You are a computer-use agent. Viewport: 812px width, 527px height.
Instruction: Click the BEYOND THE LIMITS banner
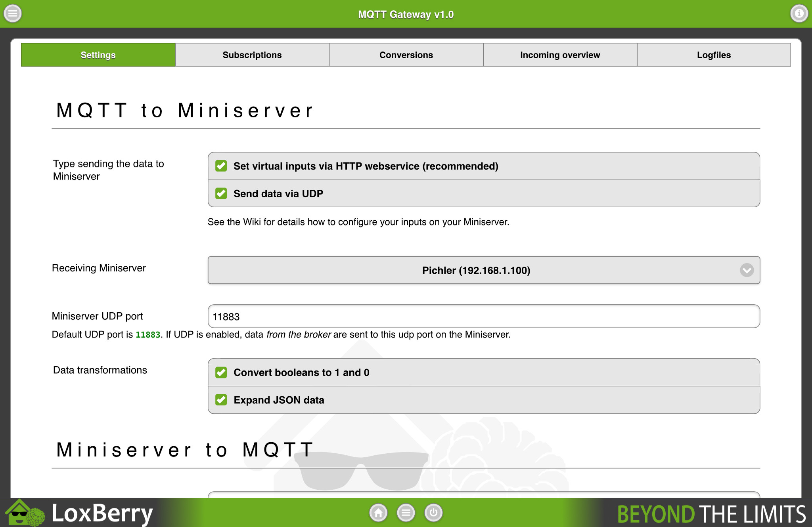(x=711, y=514)
